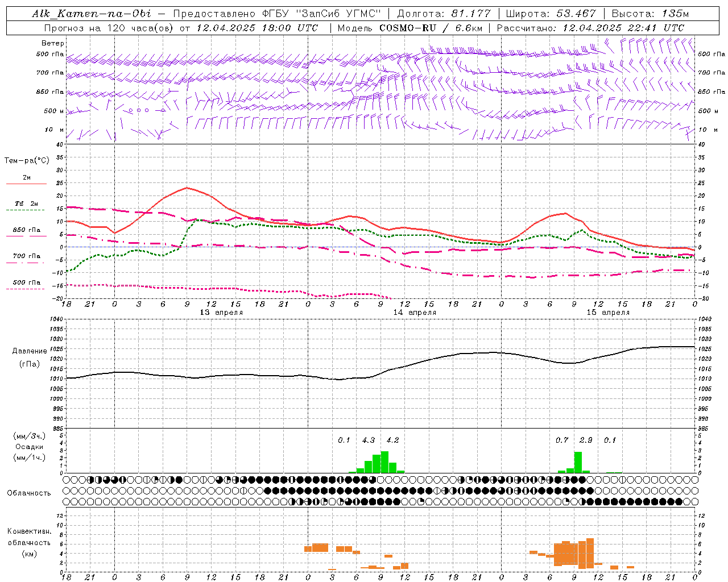Click the tallest green precipitation bar on 14 апреля
This screenshot has height=582, width=728.
[384, 462]
